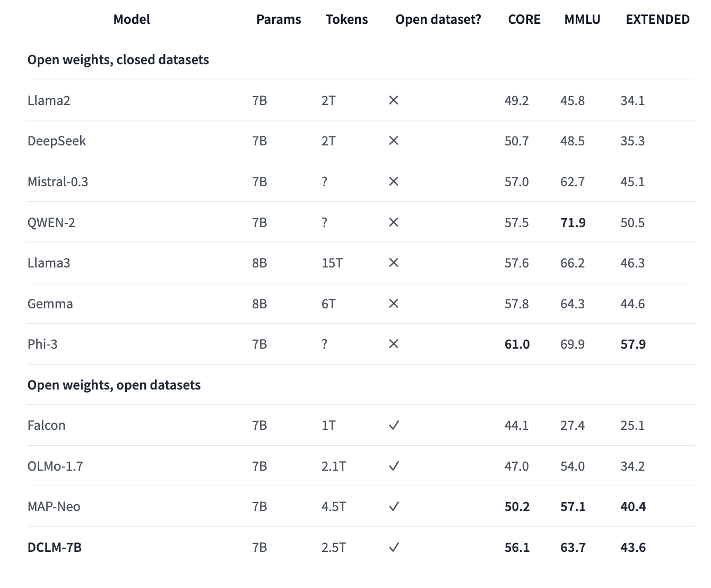Click the X mark in the Mistral-0.3 row
Viewport: 711px width, 588px height.
(393, 181)
